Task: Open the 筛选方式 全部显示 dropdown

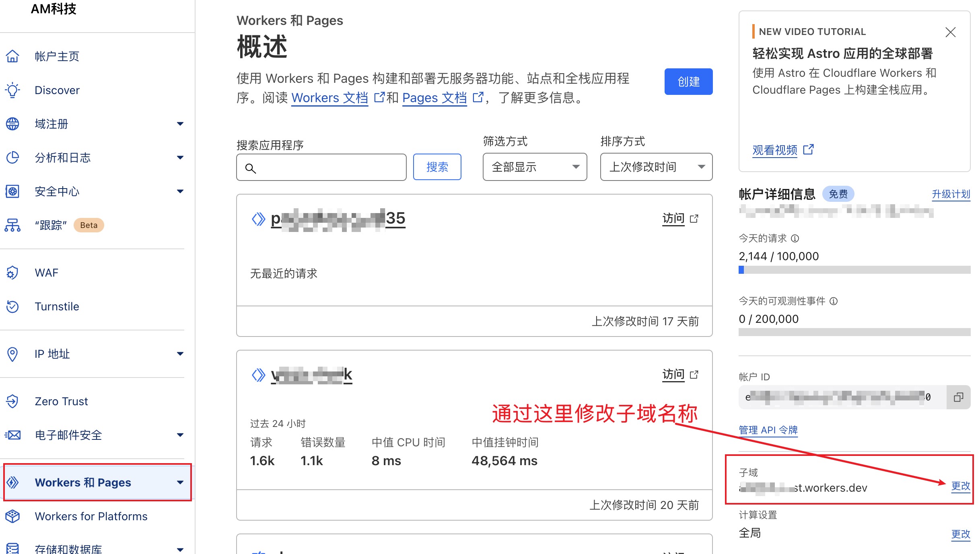Action: [534, 167]
